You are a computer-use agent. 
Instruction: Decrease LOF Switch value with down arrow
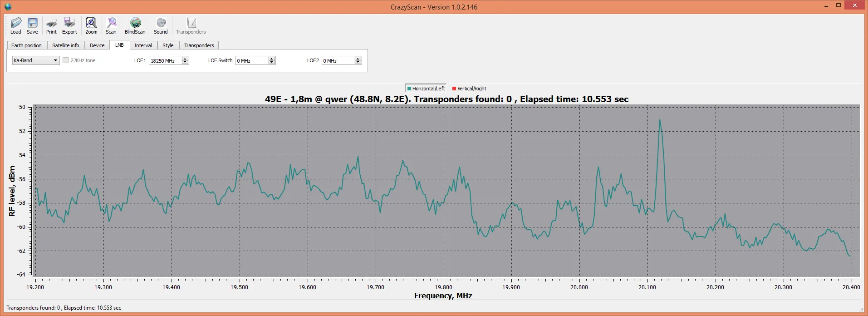pos(272,63)
